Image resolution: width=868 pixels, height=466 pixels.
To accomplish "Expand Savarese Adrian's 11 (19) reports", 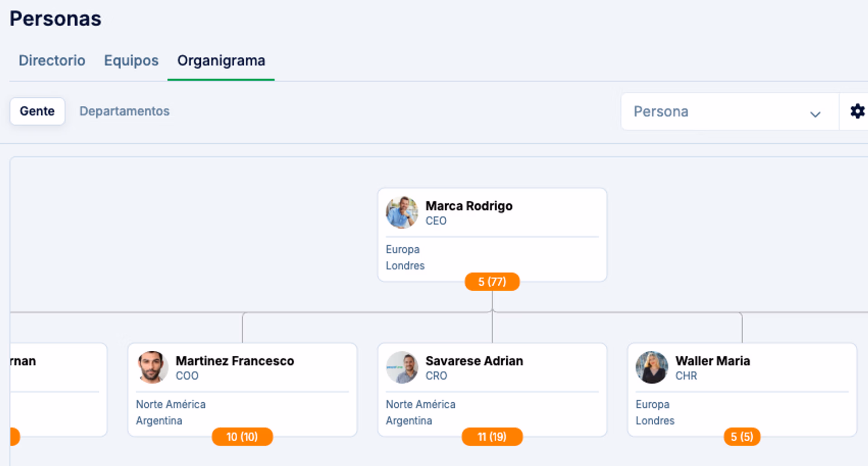I will (x=492, y=437).
